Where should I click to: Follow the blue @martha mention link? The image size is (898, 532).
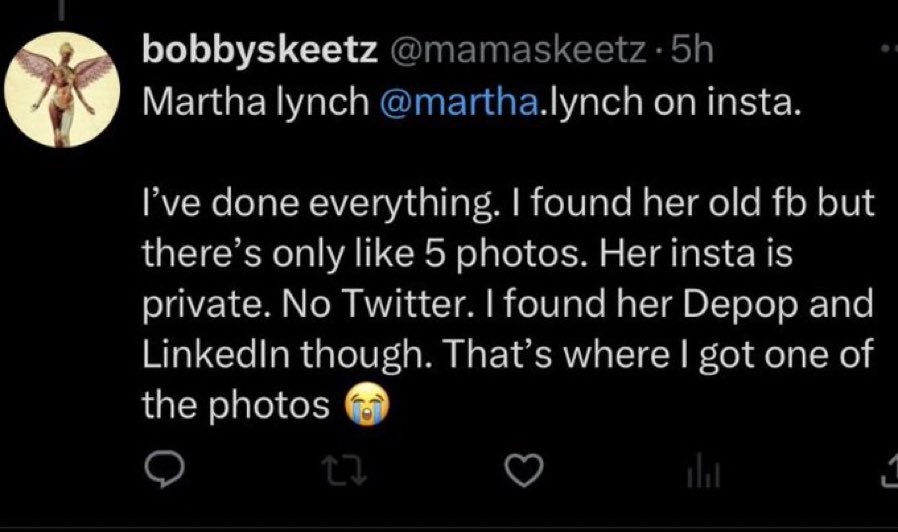pos(459,103)
